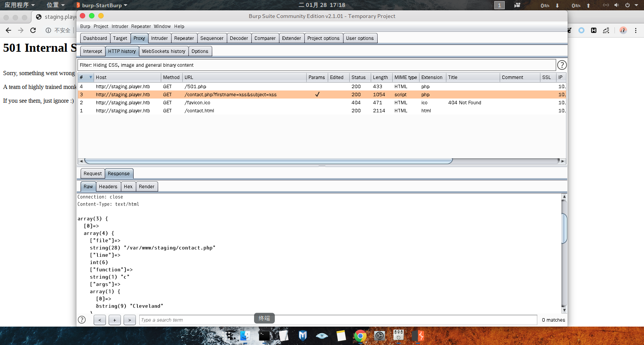Open the Project options tab

tap(324, 38)
